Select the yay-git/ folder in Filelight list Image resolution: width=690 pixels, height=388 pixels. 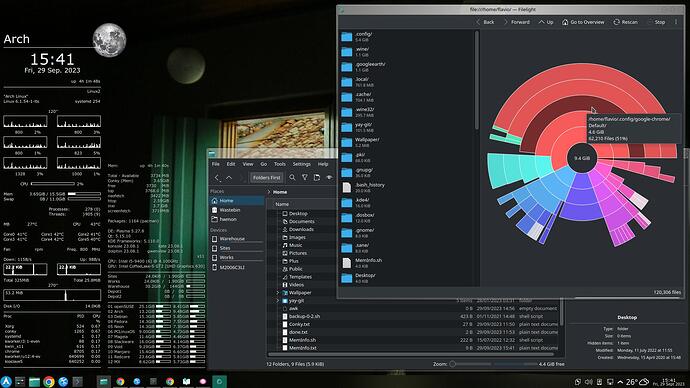[x=407, y=127]
